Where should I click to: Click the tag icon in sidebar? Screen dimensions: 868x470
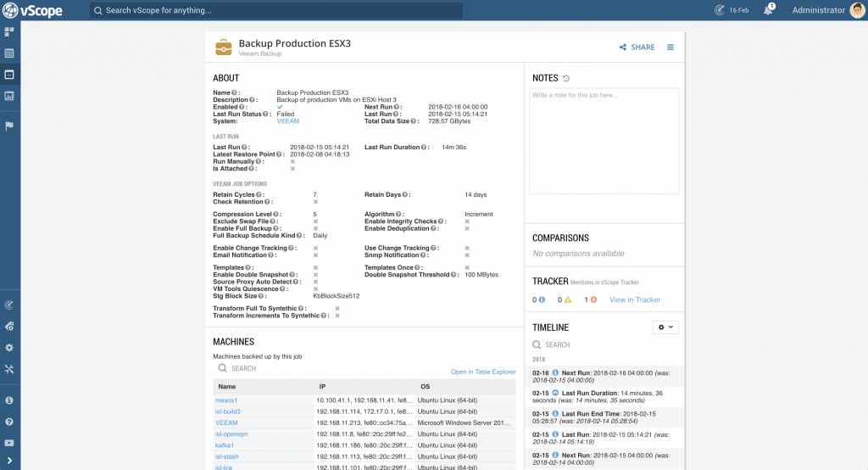pos(8,327)
